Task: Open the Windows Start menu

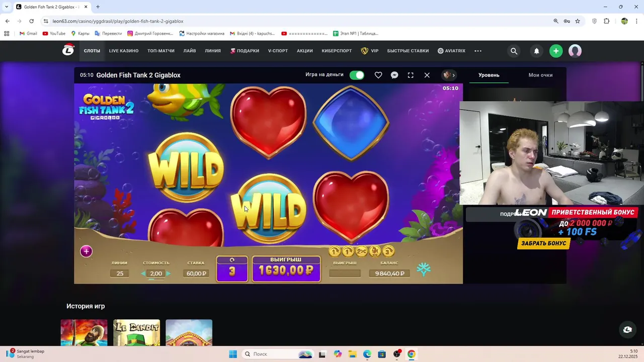Action: (232, 354)
